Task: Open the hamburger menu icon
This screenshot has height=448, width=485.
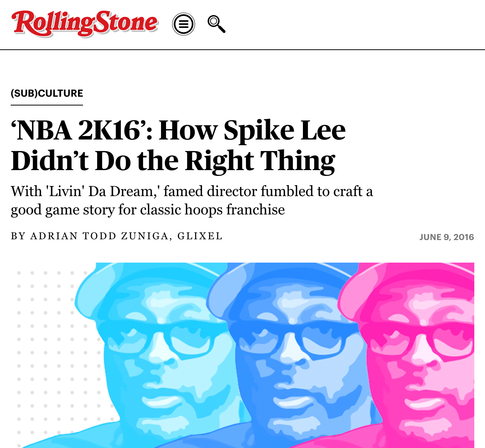Action: [184, 24]
